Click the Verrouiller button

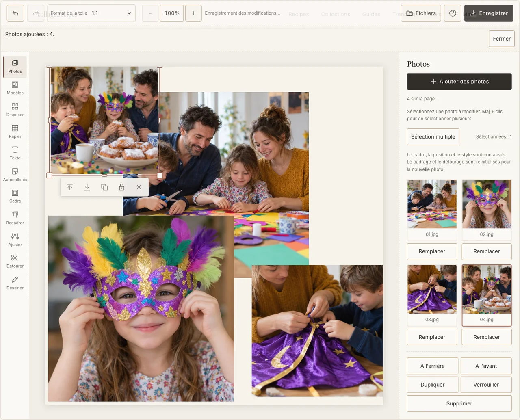point(486,385)
